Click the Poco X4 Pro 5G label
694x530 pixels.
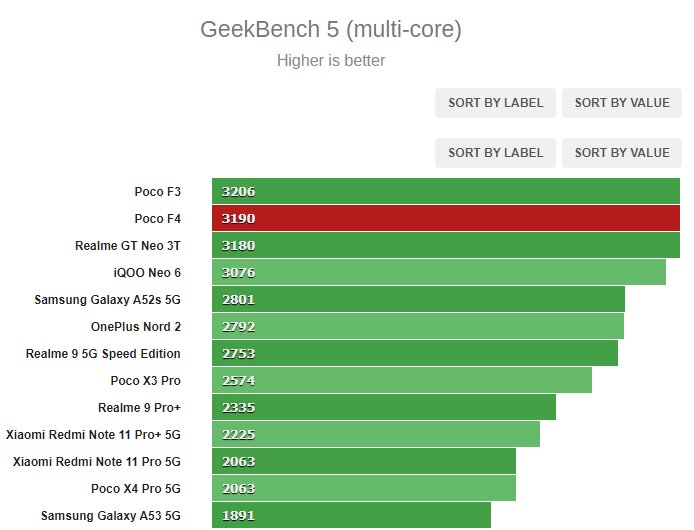point(136,488)
